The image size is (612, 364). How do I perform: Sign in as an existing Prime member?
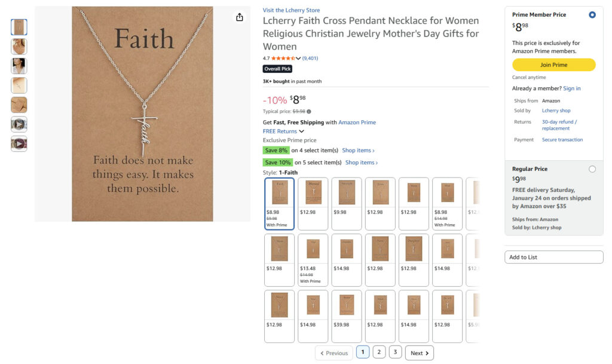(x=572, y=88)
